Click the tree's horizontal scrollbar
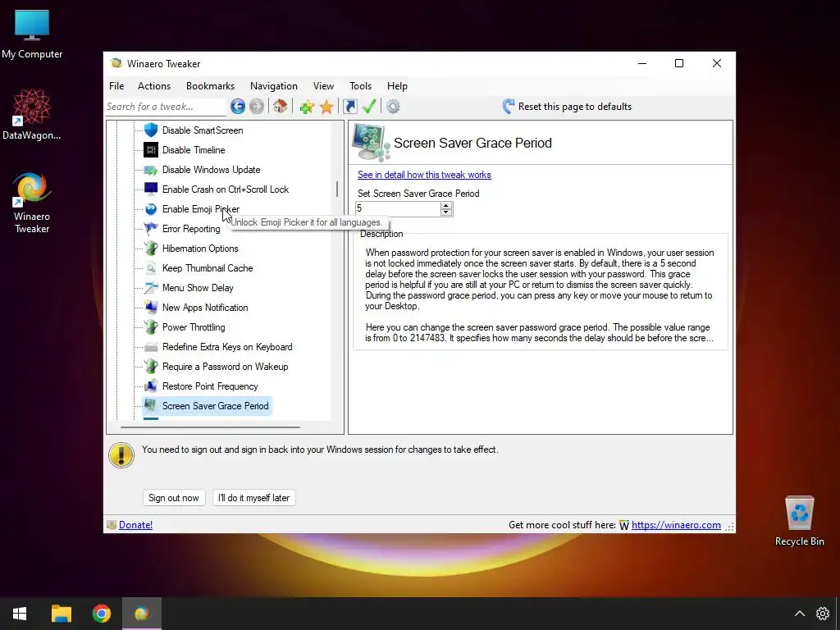The image size is (840, 630). (210, 427)
